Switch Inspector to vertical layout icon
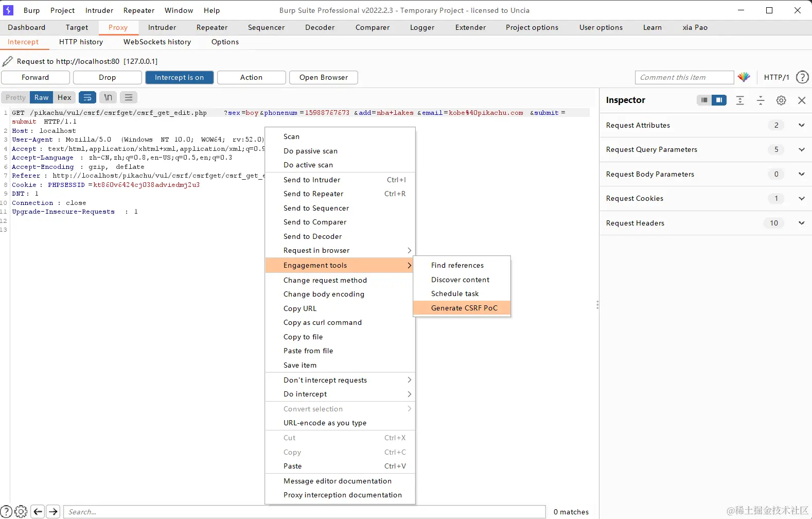Image resolution: width=812 pixels, height=519 pixels. click(x=704, y=100)
